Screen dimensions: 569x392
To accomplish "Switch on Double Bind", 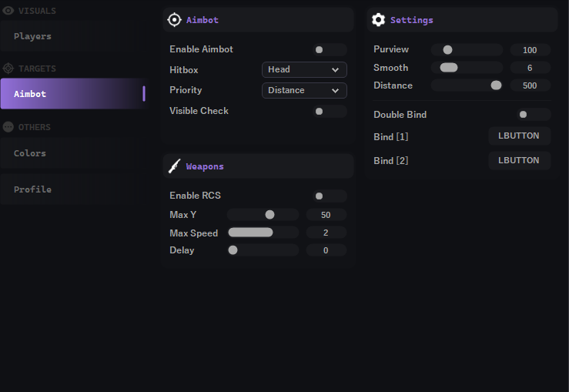I will (x=534, y=115).
